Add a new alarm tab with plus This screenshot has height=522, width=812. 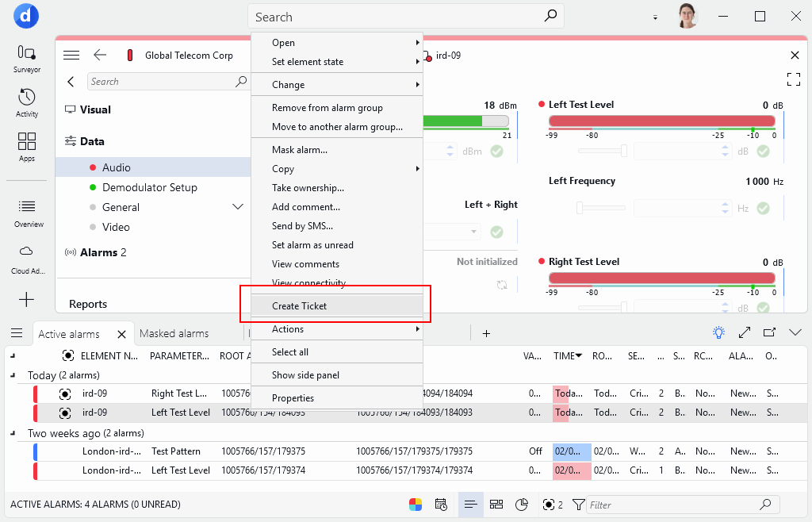[x=486, y=333]
